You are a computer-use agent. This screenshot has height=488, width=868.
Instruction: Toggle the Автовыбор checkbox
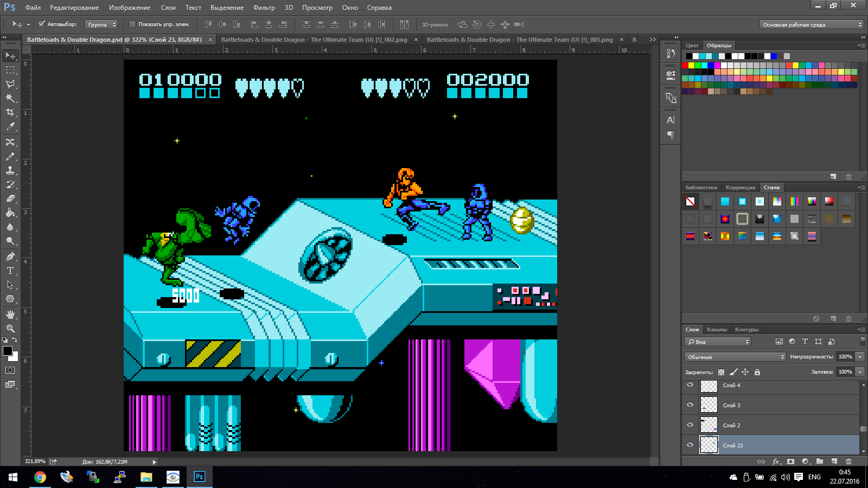click(41, 24)
